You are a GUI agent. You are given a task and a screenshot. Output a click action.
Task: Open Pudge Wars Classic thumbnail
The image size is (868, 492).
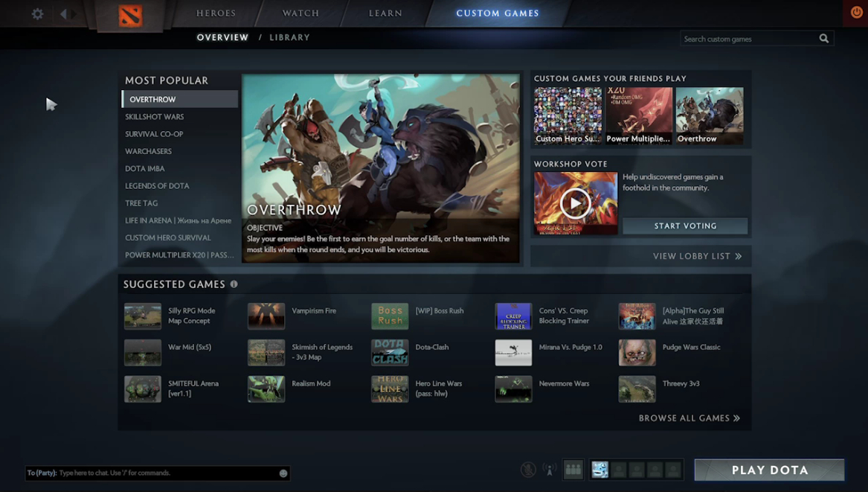(x=637, y=352)
